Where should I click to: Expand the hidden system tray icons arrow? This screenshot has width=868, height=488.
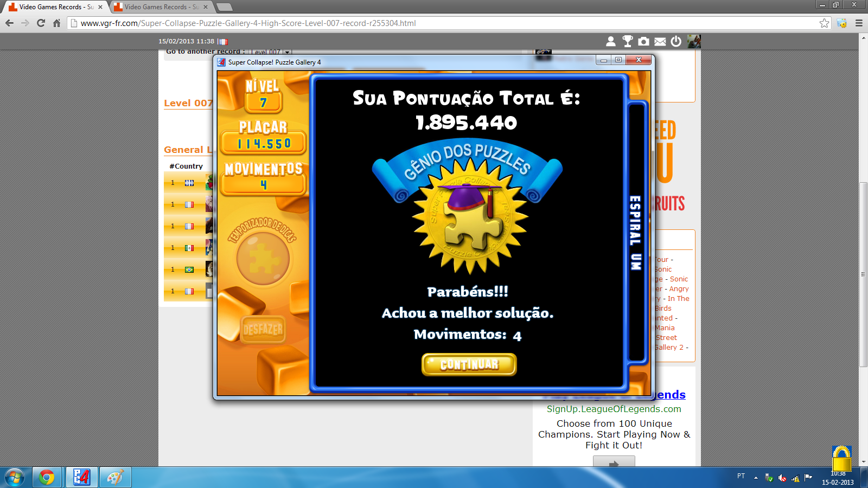756,478
